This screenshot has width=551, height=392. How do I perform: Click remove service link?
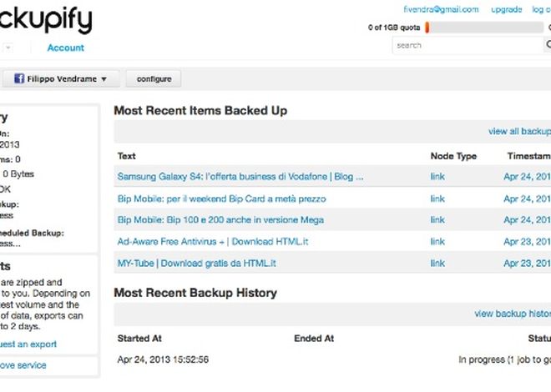click(x=23, y=365)
